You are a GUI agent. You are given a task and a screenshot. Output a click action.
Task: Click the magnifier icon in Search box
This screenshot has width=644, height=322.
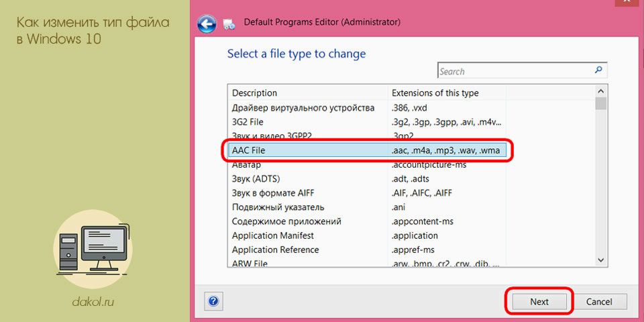tap(598, 70)
